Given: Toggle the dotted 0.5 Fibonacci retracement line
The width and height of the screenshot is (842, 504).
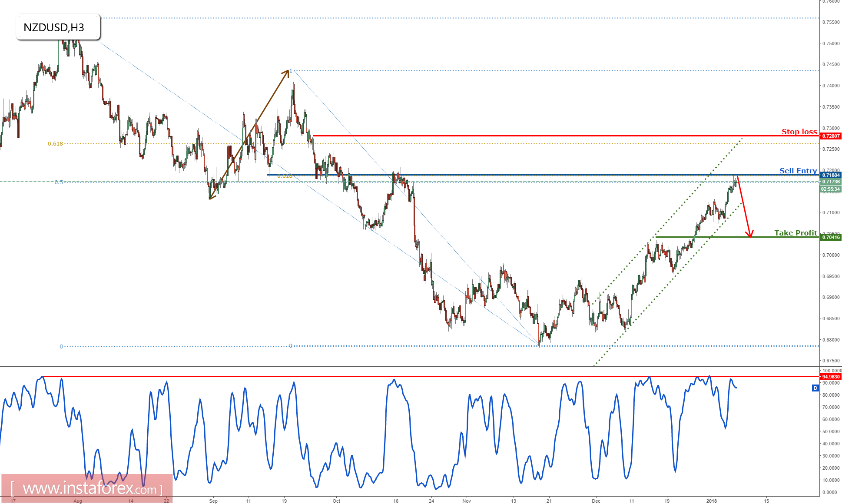Looking at the screenshot, I should coord(174,182).
